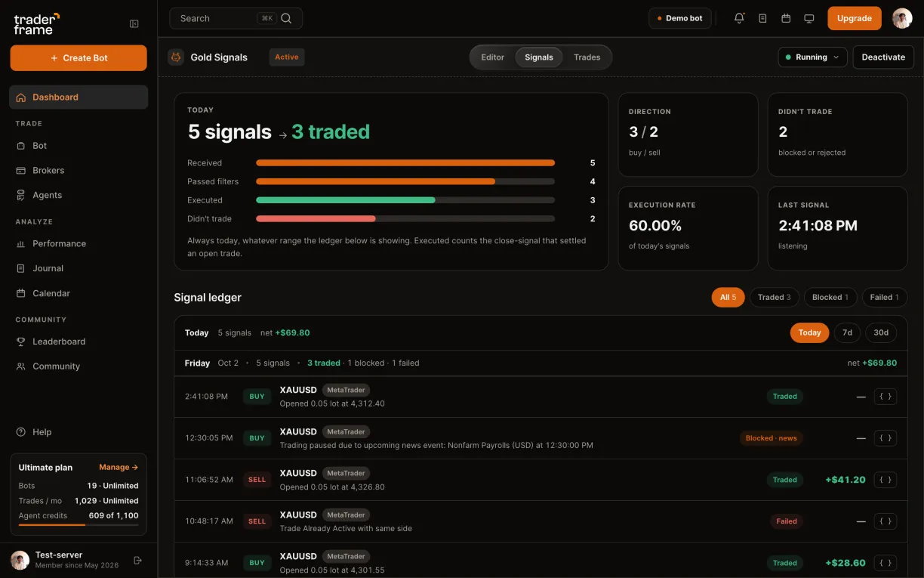View JSON payload for 2:41:08 PM signal
Viewport: 924px width, 578px height.
point(885,396)
